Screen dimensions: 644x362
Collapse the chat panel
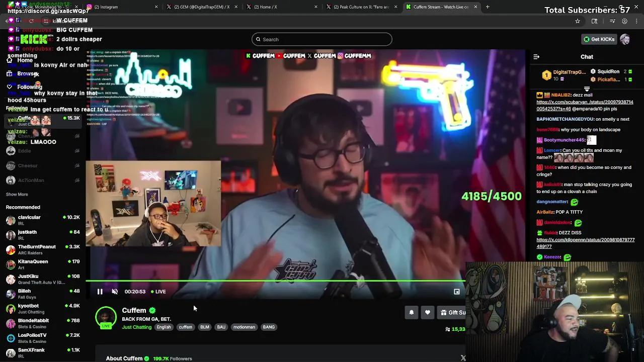click(536, 57)
